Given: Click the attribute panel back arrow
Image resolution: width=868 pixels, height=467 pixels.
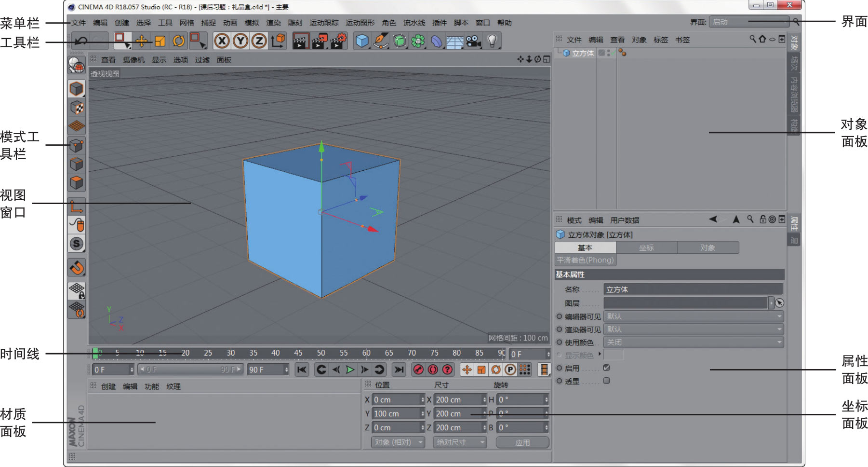Looking at the screenshot, I should click(713, 220).
